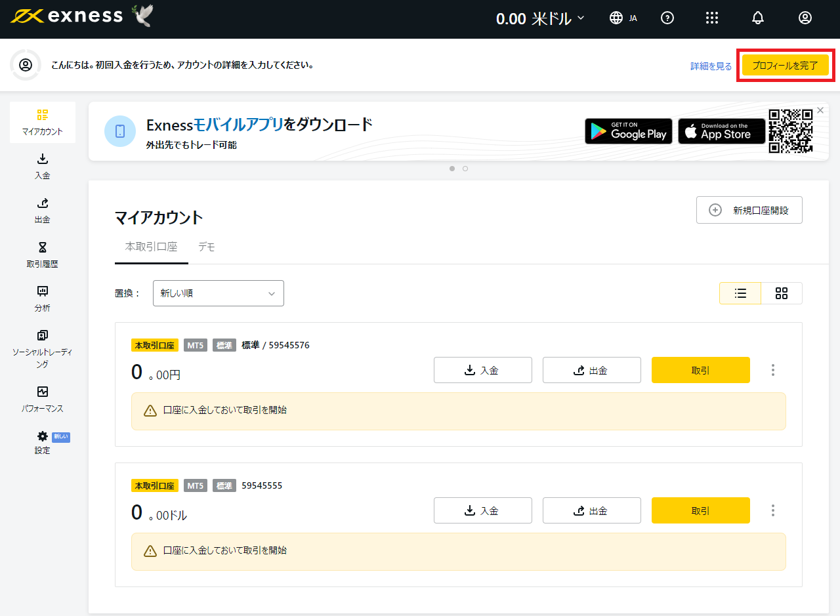Image resolution: width=840 pixels, height=616 pixels.
Task: Open the user profile icon in header
Action: (x=805, y=18)
